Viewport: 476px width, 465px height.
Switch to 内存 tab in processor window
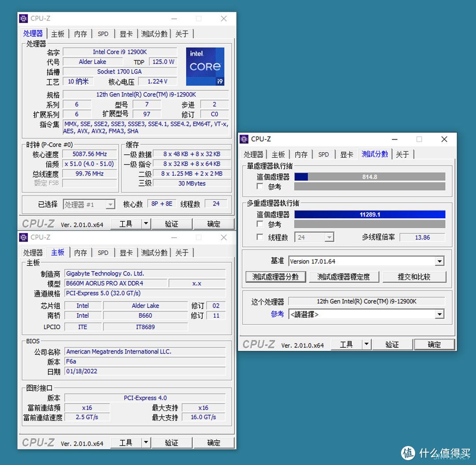click(x=81, y=33)
